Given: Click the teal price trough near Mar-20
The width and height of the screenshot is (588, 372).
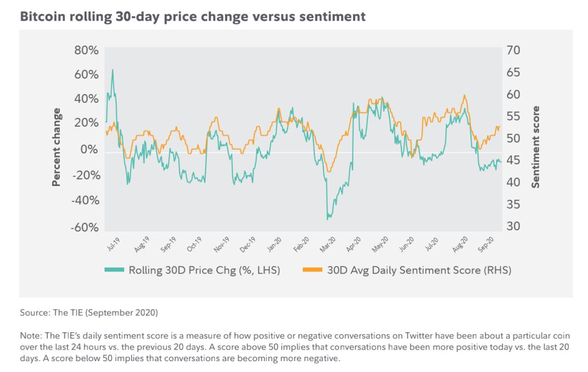Looking at the screenshot, I should [x=327, y=219].
